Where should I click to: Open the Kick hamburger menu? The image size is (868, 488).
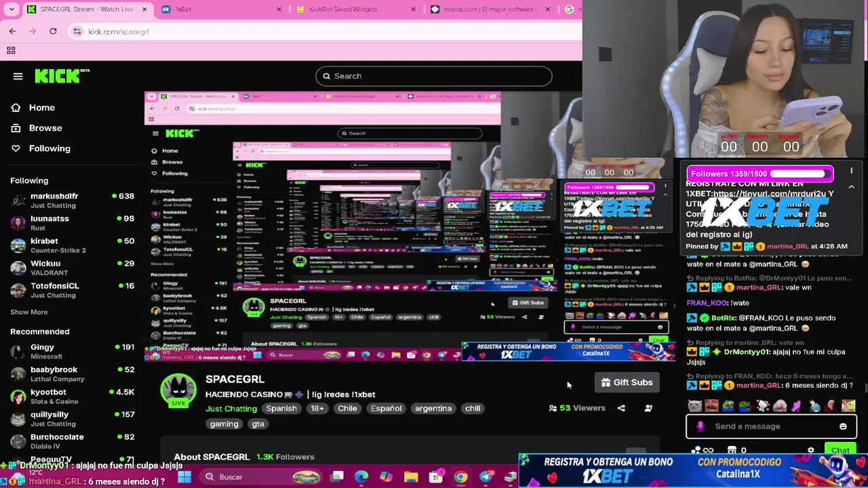tap(18, 76)
